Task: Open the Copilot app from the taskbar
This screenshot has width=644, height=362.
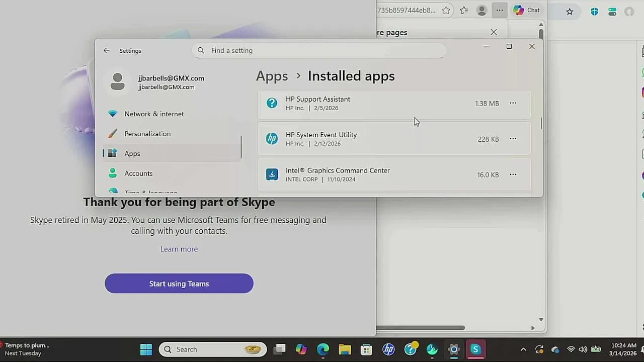Action: (301, 349)
